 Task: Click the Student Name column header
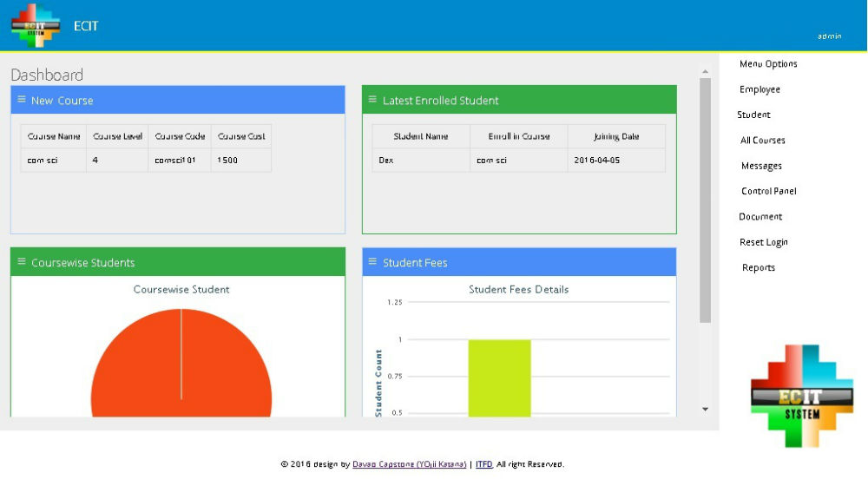pos(421,136)
